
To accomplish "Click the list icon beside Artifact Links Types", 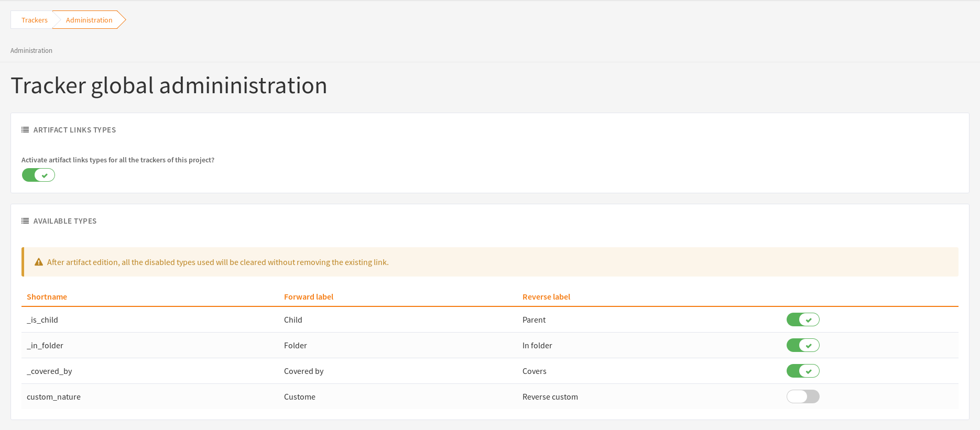I will [25, 130].
